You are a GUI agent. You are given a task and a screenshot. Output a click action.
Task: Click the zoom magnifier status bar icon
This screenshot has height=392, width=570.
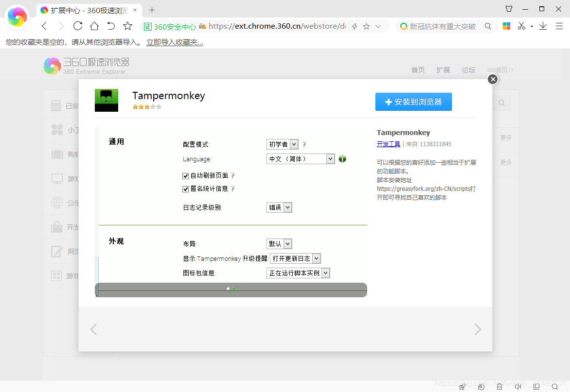pyautogui.click(x=555, y=387)
